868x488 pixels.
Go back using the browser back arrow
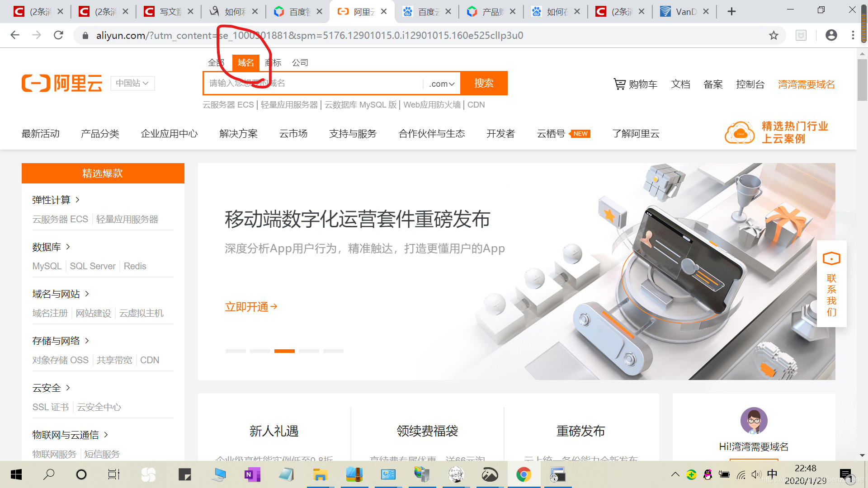pos(15,35)
